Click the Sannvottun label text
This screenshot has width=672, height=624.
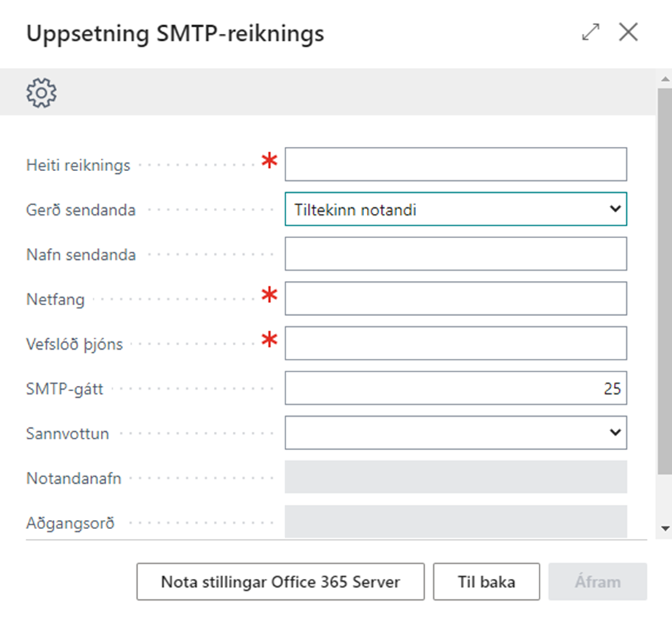(67, 433)
